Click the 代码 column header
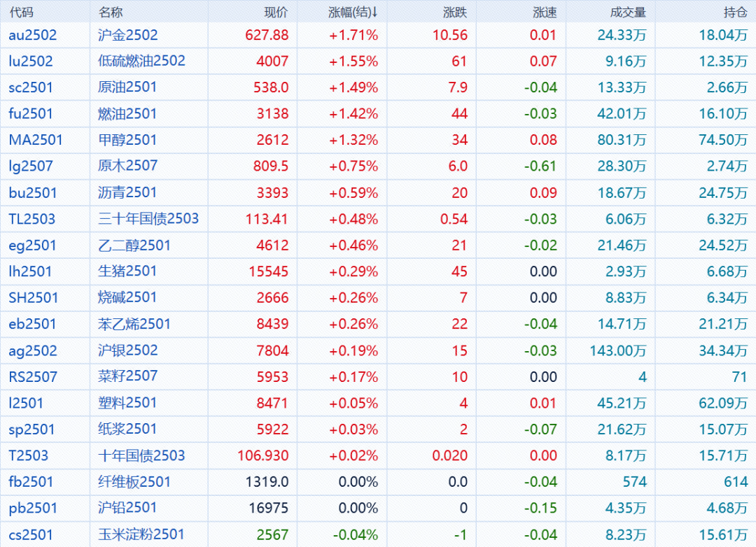Viewport: 756px width, 547px height. [x=21, y=12]
